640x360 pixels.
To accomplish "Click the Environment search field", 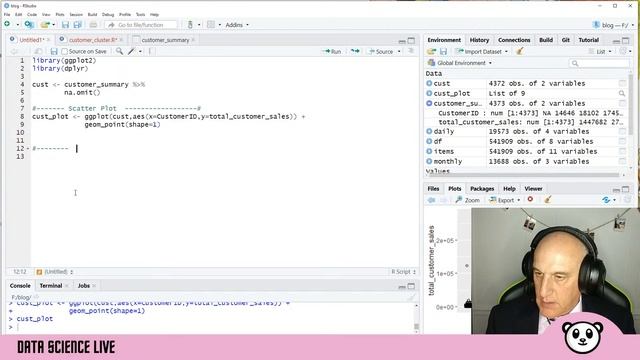I will (x=599, y=63).
